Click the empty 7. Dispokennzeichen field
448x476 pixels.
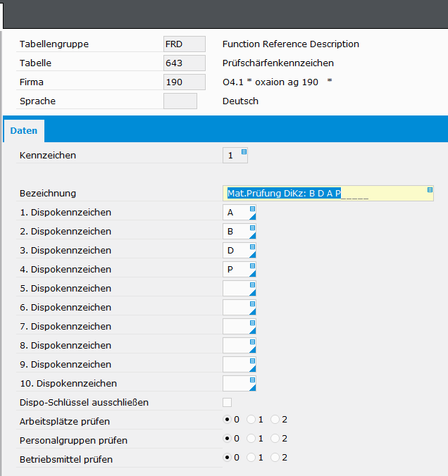pos(239,326)
